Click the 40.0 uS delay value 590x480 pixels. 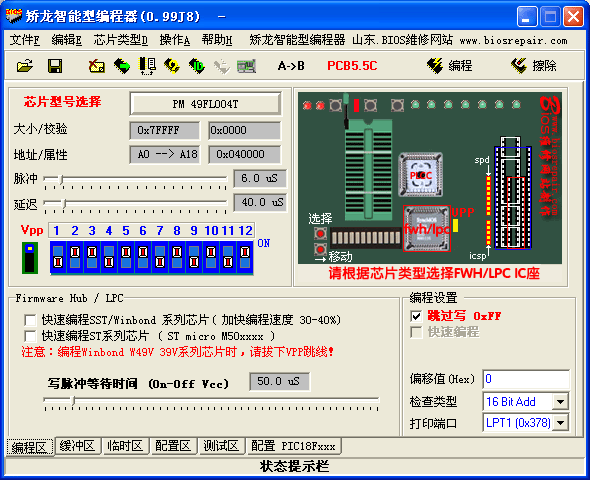[260, 202]
